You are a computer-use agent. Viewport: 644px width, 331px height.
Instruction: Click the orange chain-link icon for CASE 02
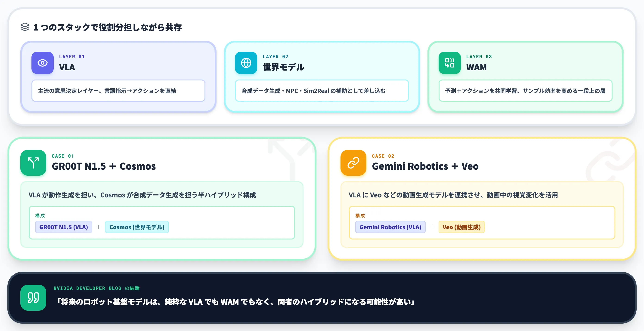(x=353, y=163)
